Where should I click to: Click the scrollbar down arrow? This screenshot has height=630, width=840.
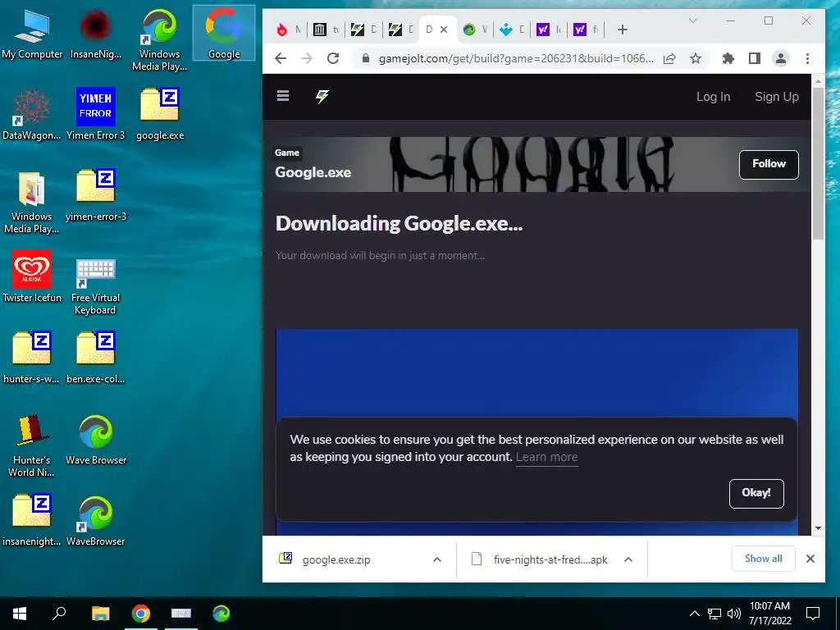click(x=818, y=528)
